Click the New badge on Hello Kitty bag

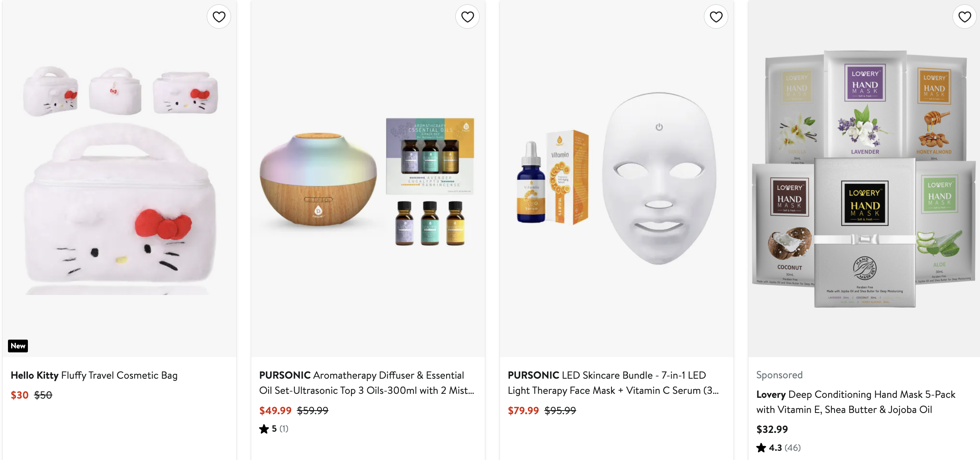pyautogui.click(x=18, y=346)
